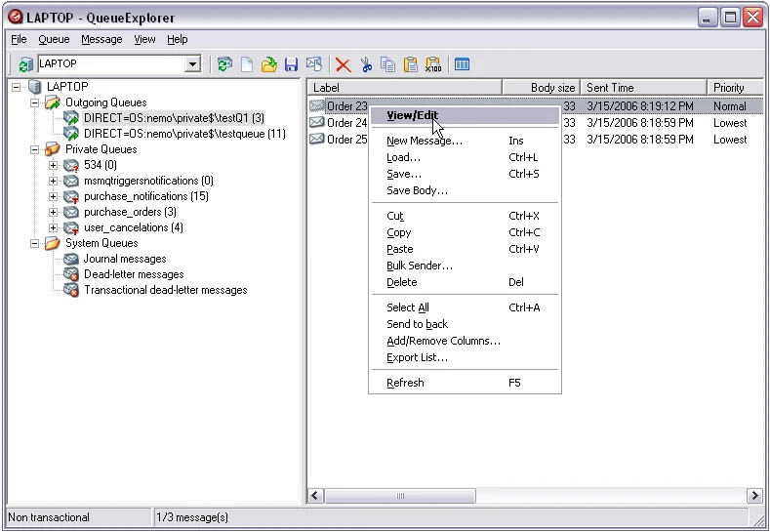Expand the user_cancelations queue node

pos(53,227)
